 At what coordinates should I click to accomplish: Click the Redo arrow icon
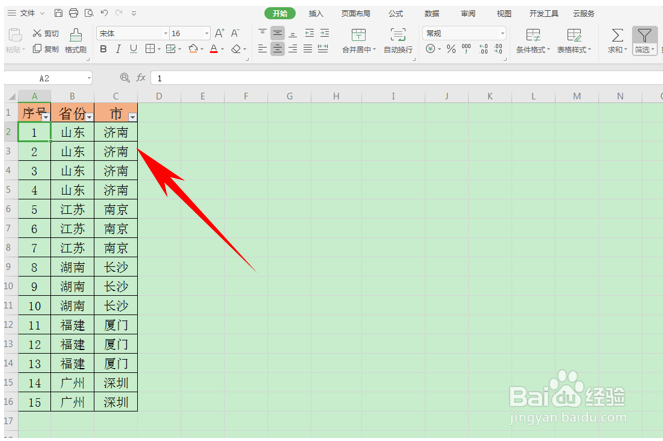coord(119,14)
